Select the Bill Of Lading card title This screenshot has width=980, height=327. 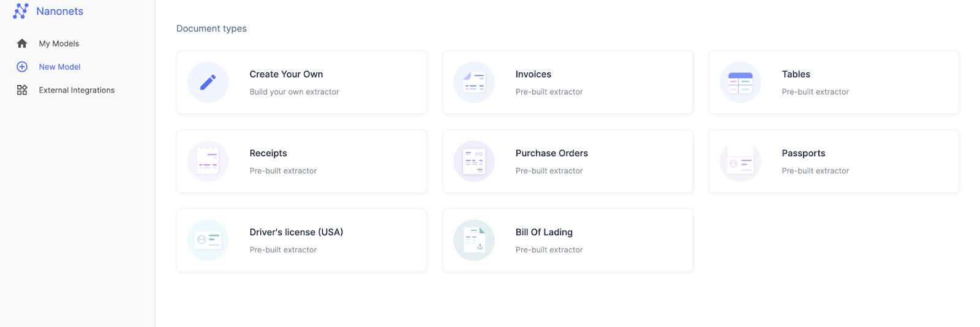[x=544, y=232]
